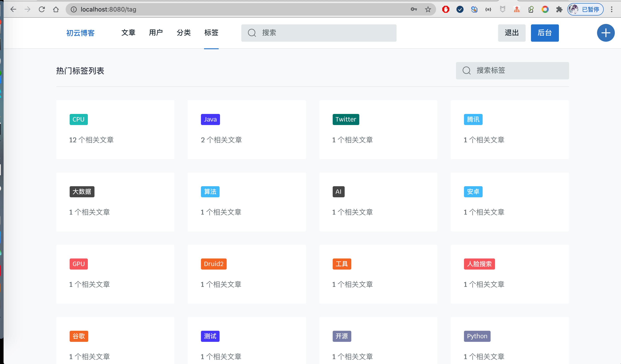Select the CPU tag badge
621x364 pixels.
78,119
